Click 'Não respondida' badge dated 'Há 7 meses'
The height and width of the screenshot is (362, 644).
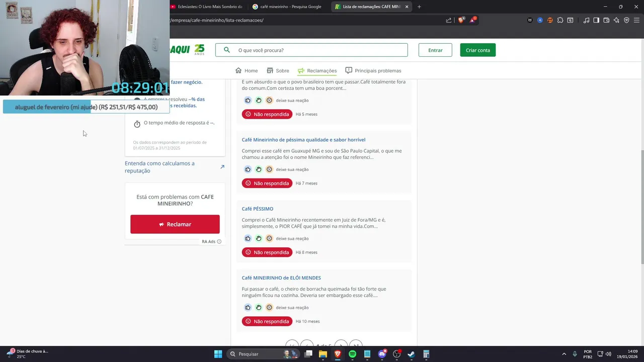267,183
